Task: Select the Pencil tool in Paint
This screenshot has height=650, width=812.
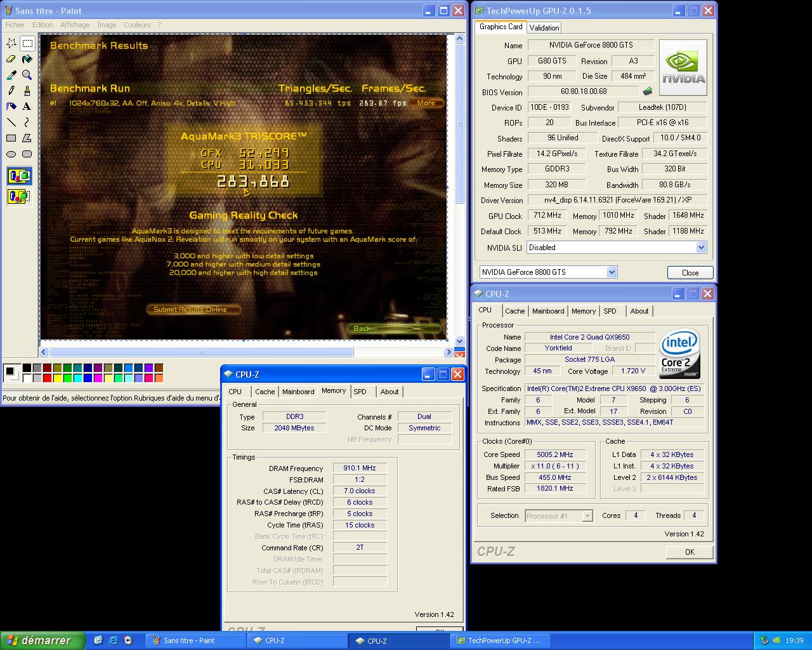Action: [x=11, y=91]
